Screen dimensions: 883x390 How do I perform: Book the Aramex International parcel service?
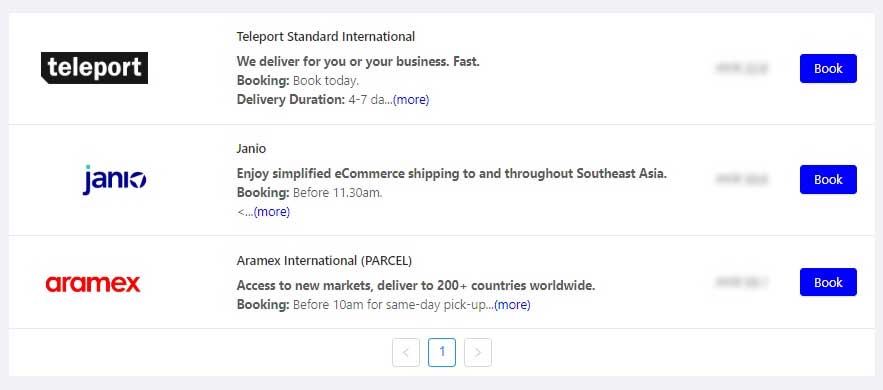(x=828, y=282)
